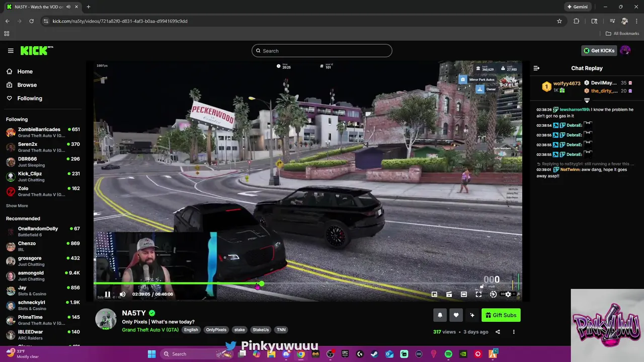Click lewcharron199 username in chat
This screenshot has height=362, width=644.
click(x=574, y=110)
